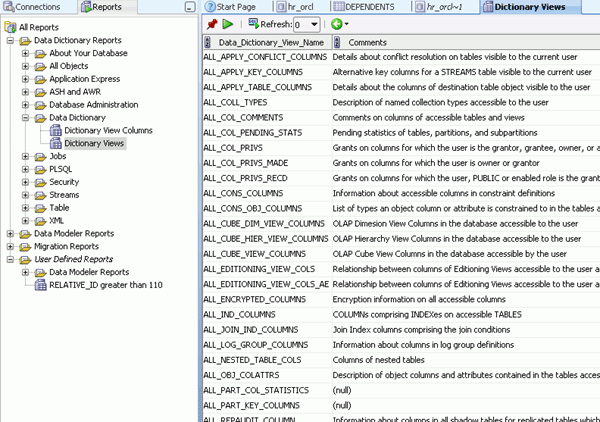This screenshot has width=600, height=422.
Task: Click the Jobs folder icon
Action: [x=41, y=156]
